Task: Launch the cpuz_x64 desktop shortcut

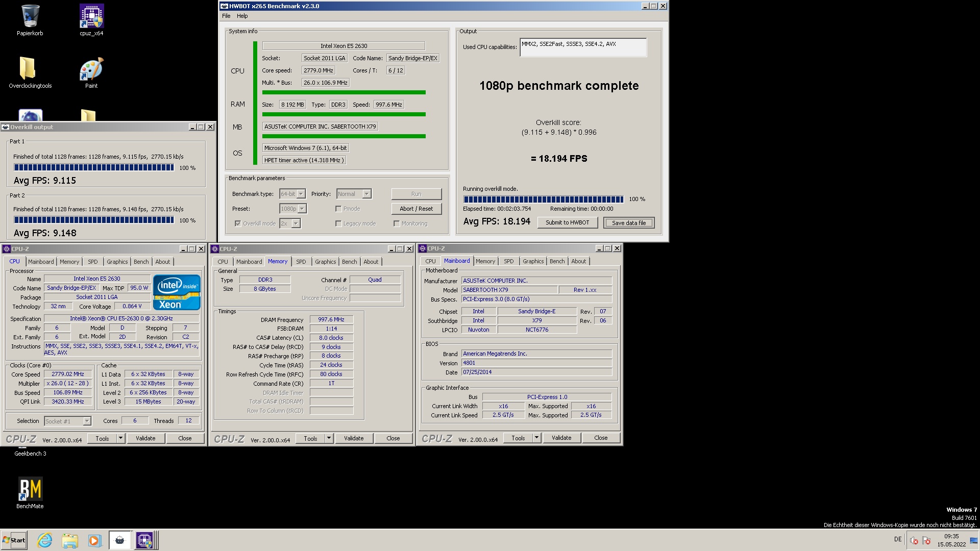Action: coord(91,20)
